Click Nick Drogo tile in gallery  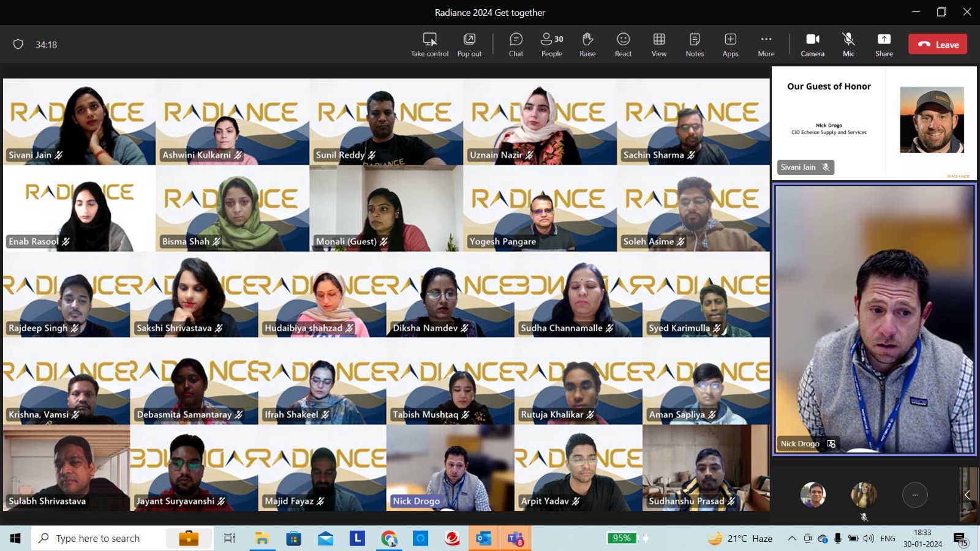click(450, 468)
